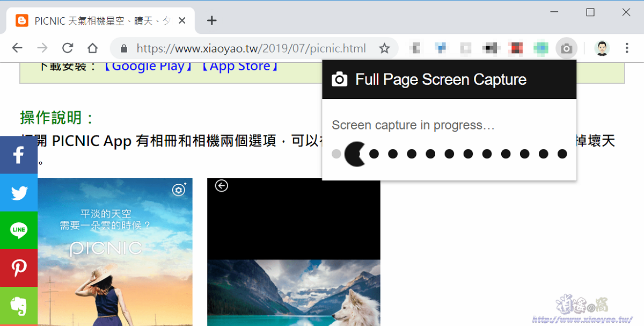This screenshot has width=644, height=326.
Task: Click the red pixelated extension icon
Action: pyautogui.click(x=516, y=49)
